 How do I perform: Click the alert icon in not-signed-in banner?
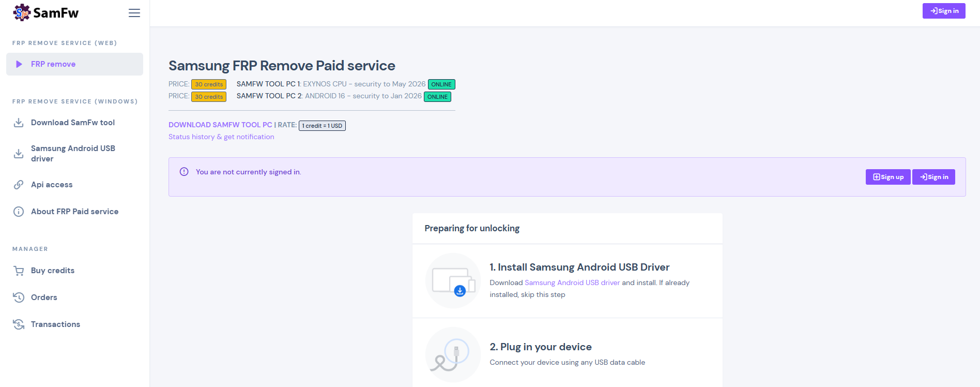pos(184,172)
